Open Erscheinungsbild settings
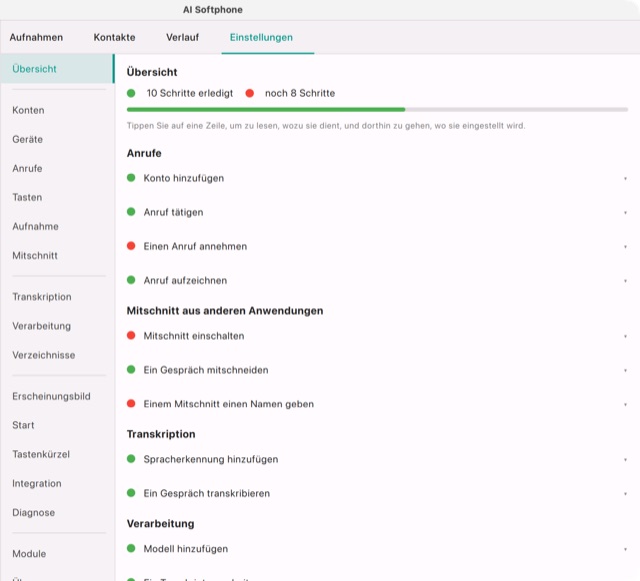Screen dimensions: 640x581 [51, 396]
